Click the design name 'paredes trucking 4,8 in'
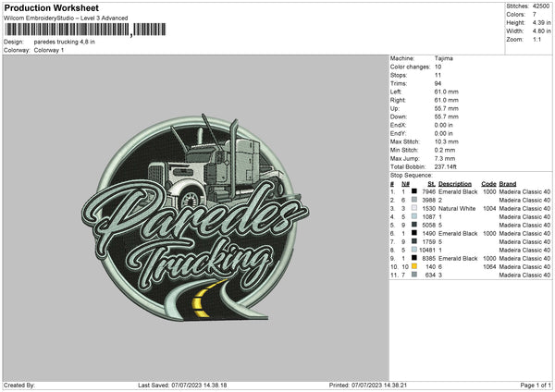This screenshot has height=392, width=555. point(65,42)
